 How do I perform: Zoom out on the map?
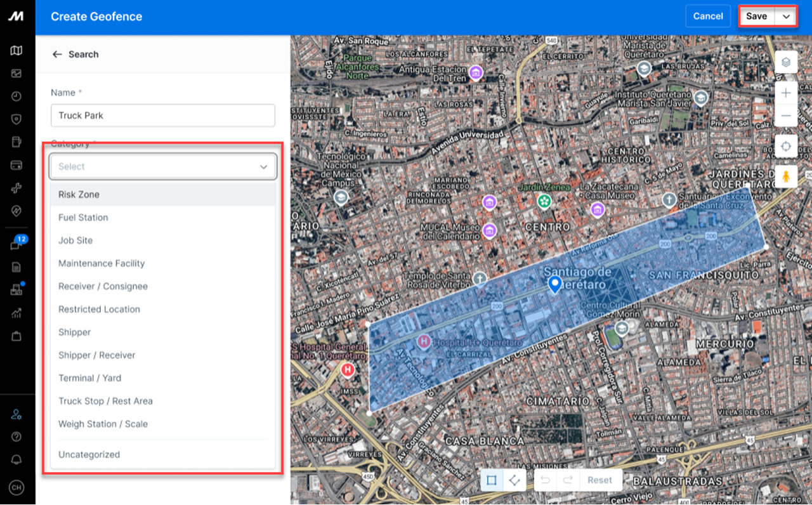tap(786, 115)
